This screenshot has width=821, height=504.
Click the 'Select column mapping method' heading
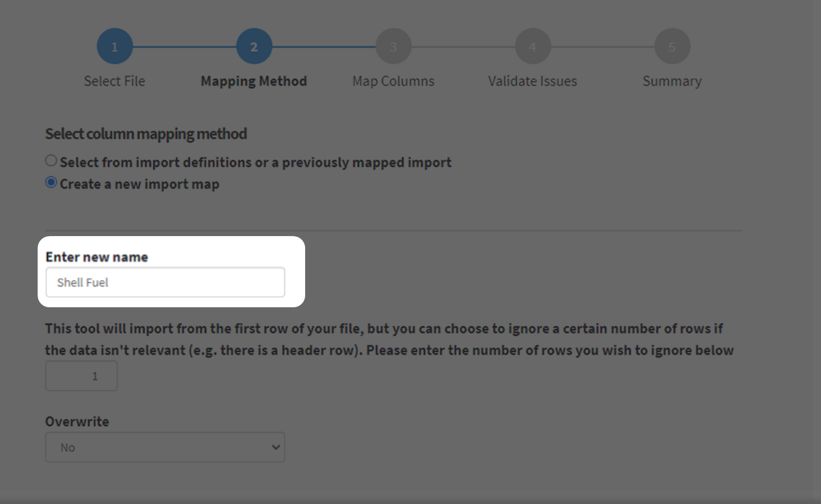(x=146, y=134)
